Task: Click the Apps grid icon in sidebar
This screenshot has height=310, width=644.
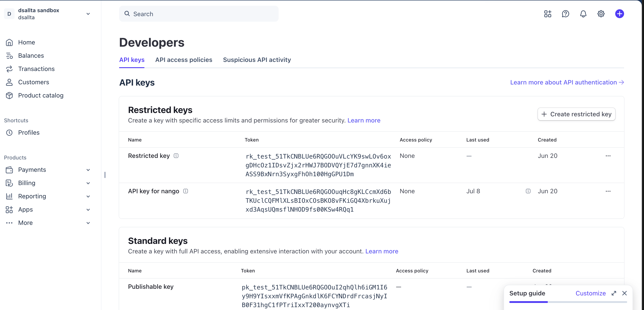Action: [x=9, y=209]
